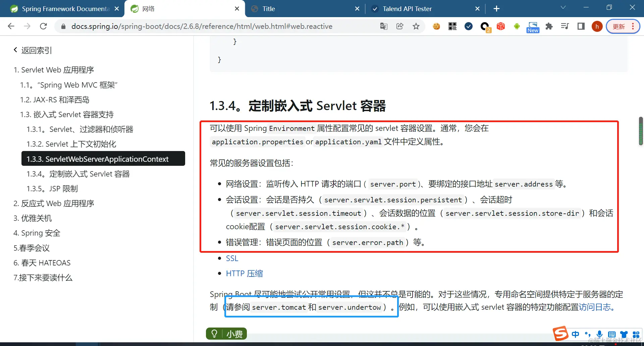This screenshot has width=644, height=346.
Task: Open 4. Spring 安全 section
Action: coord(37,233)
